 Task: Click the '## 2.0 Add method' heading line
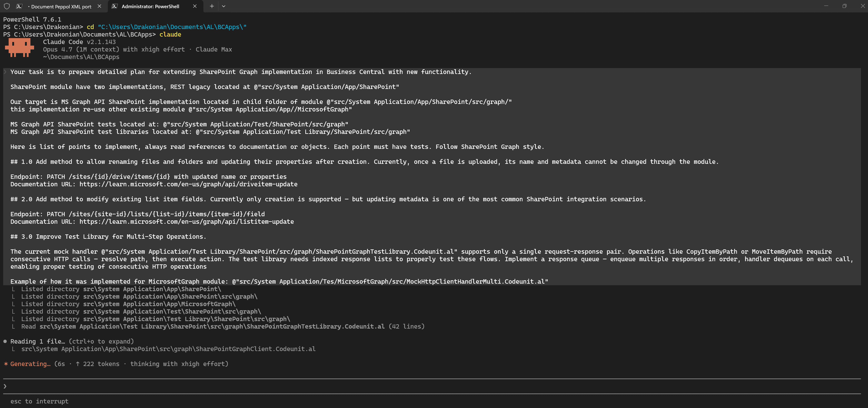[328, 199]
